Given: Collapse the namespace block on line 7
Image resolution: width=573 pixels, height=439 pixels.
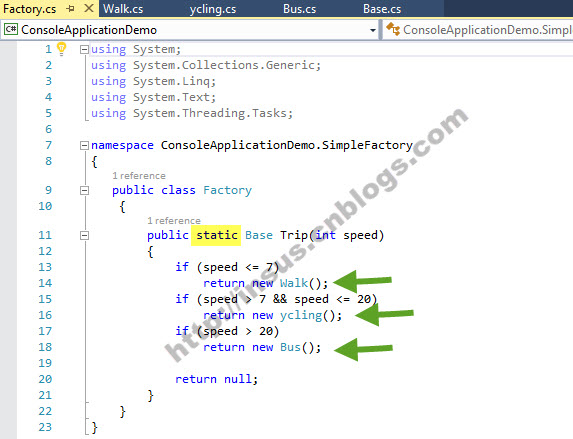Looking at the screenshot, I should (x=84, y=145).
